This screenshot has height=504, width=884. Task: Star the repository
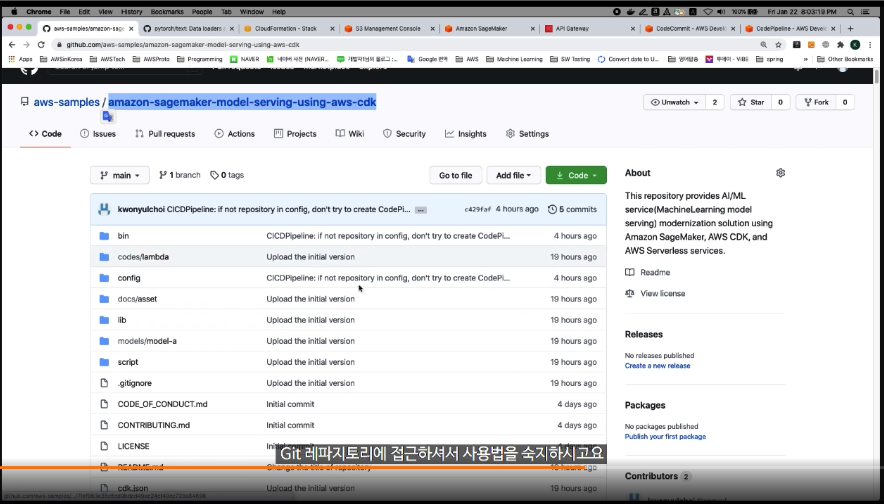[751, 102]
